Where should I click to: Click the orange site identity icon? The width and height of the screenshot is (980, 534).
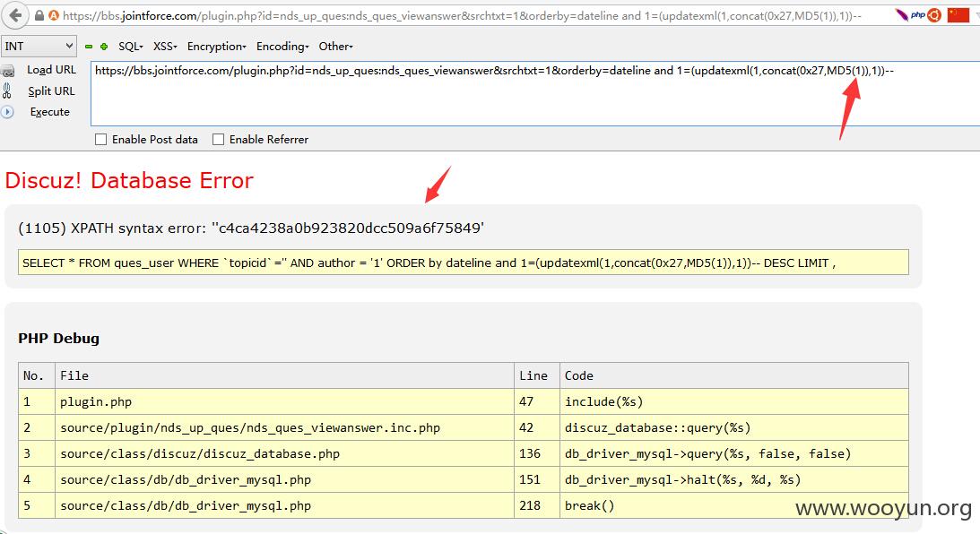pos(53,15)
